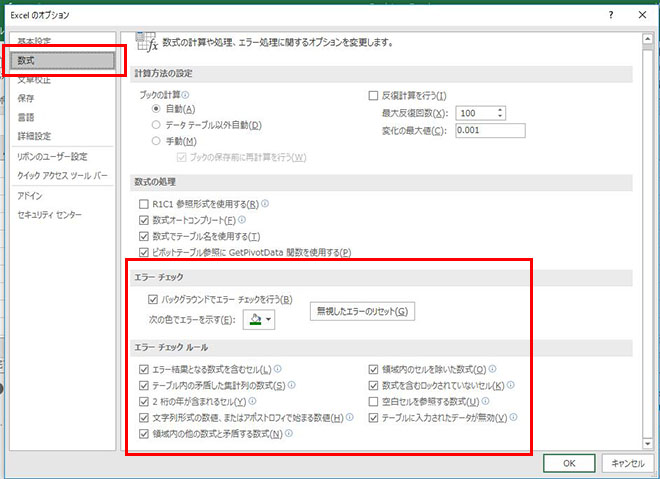The width and height of the screenshot is (660, 479).
Task: Click info icon for エラー結果となる数式を含むセル
Action: [x=278, y=369]
